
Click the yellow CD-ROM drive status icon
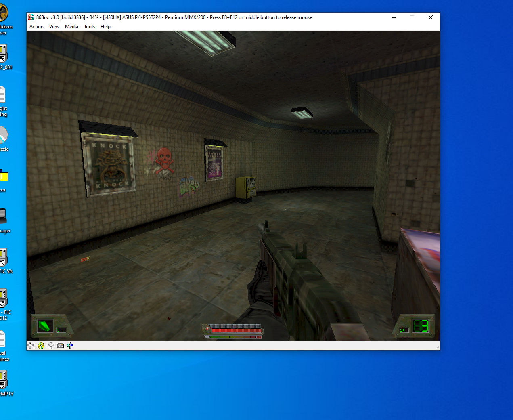pyautogui.click(x=41, y=346)
